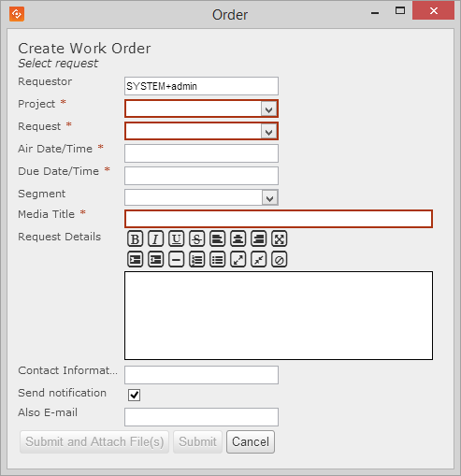Image resolution: width=461 pixels, height=476 pixels.
Task: Apply Italic formatting in the editor toolbar
Action: pyautogui.click(x=155, y=239)
